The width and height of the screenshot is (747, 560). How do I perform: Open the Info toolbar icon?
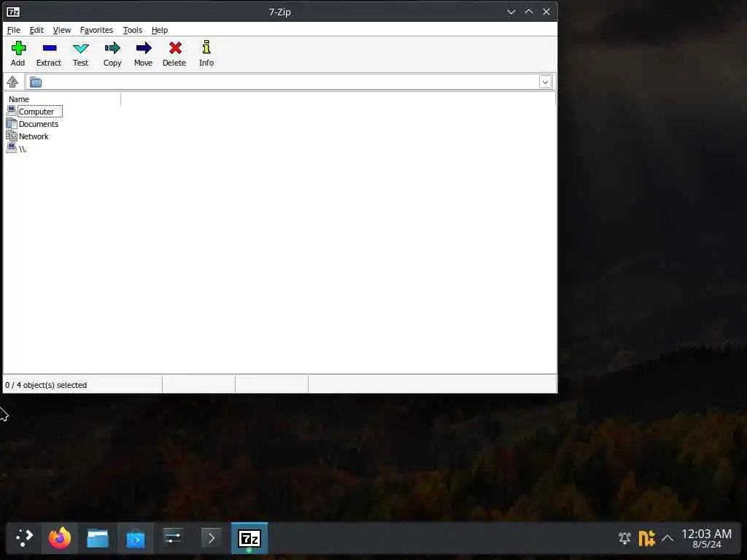point(206,53)
